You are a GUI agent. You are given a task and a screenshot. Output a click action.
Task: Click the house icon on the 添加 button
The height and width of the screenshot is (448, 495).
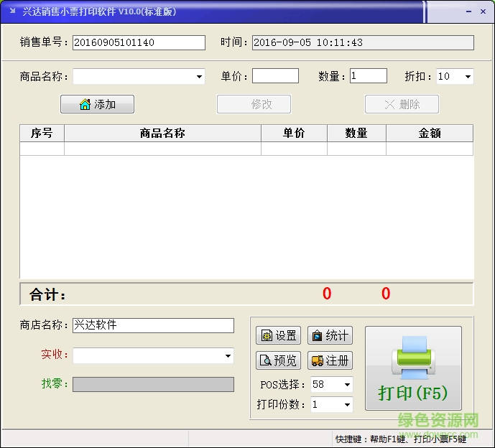(x=85, y=104)
